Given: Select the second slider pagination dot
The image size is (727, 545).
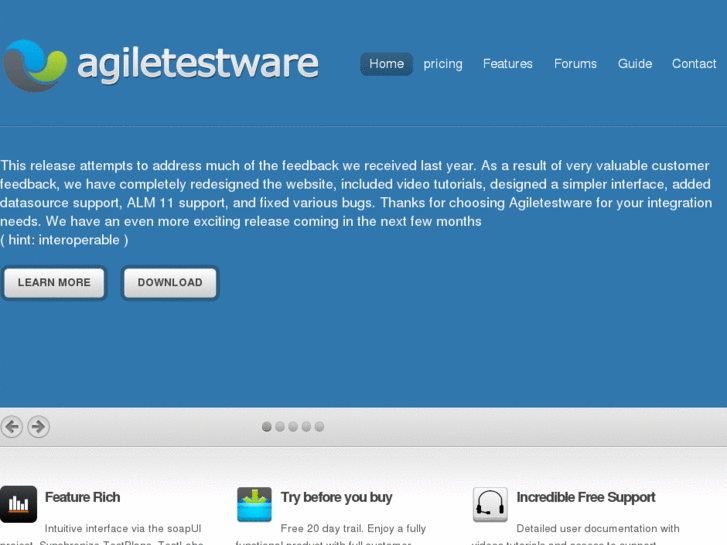Looking at the screenshot, I should tap(280, 427).
